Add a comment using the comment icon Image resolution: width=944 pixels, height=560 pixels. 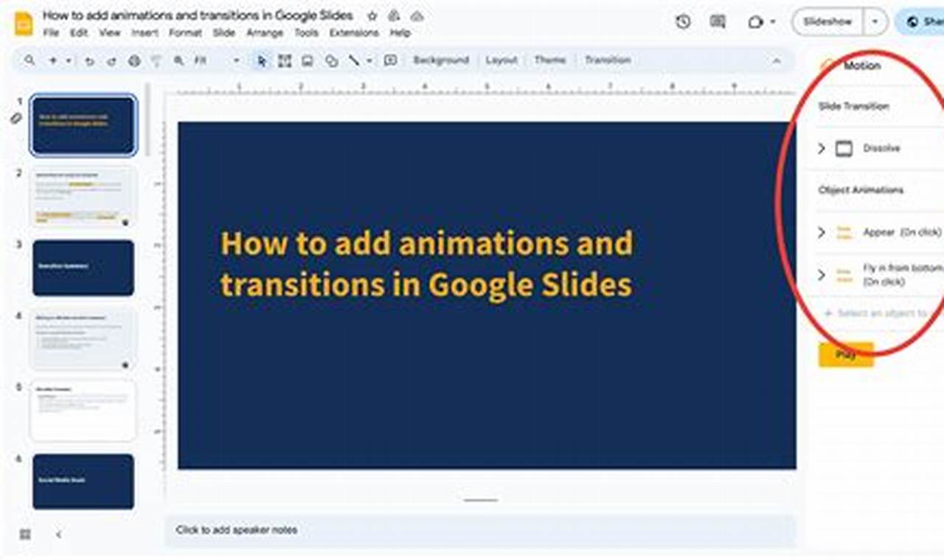coord(391,60)
